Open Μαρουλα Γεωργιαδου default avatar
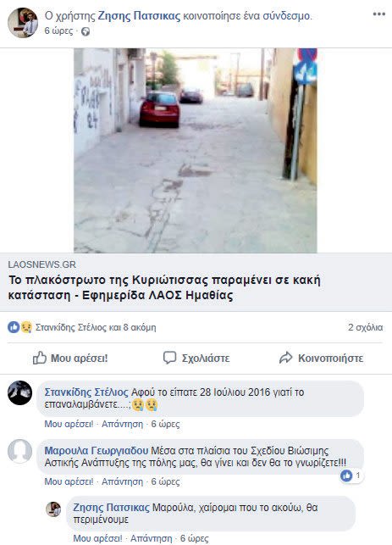 [19, 451]
